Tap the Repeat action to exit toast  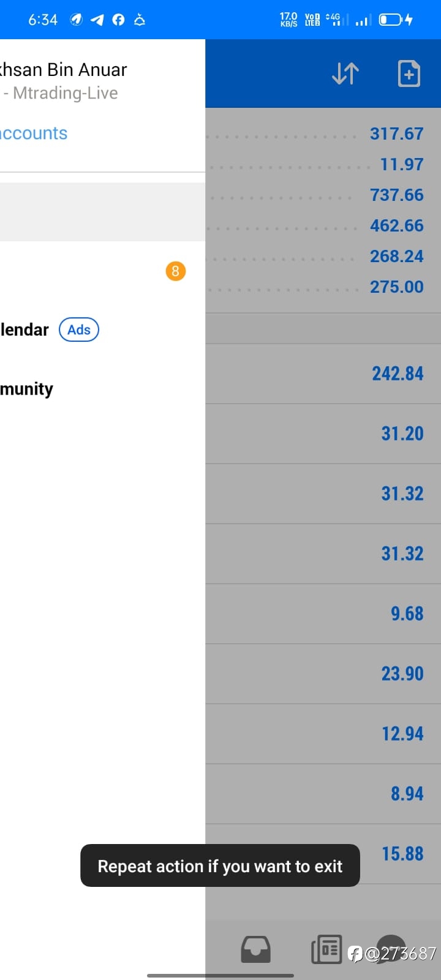point(220,865)
